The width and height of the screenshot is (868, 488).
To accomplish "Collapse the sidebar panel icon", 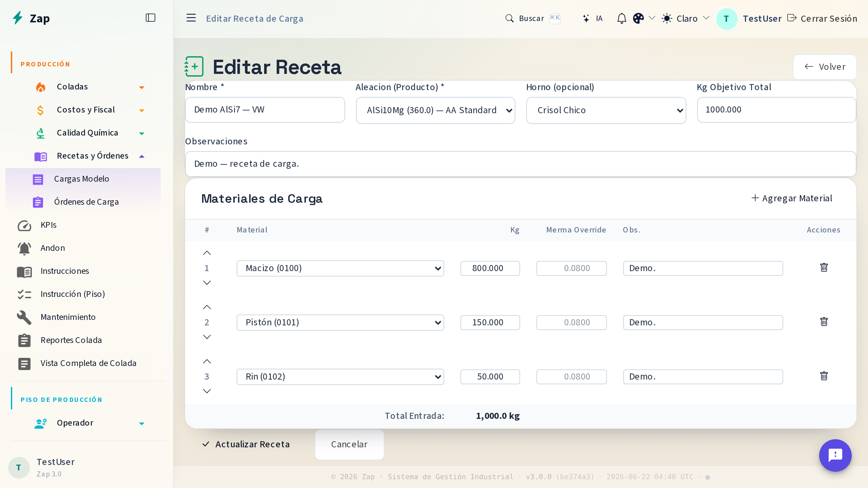I will 151,18.
